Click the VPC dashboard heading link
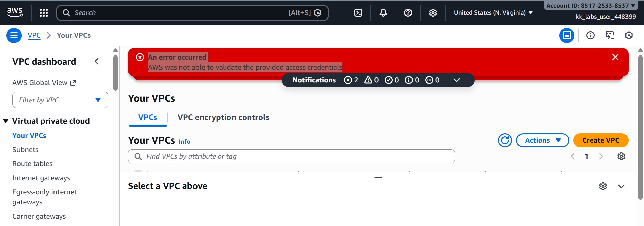This screenshot has height=226, width=644. [44, 62]
